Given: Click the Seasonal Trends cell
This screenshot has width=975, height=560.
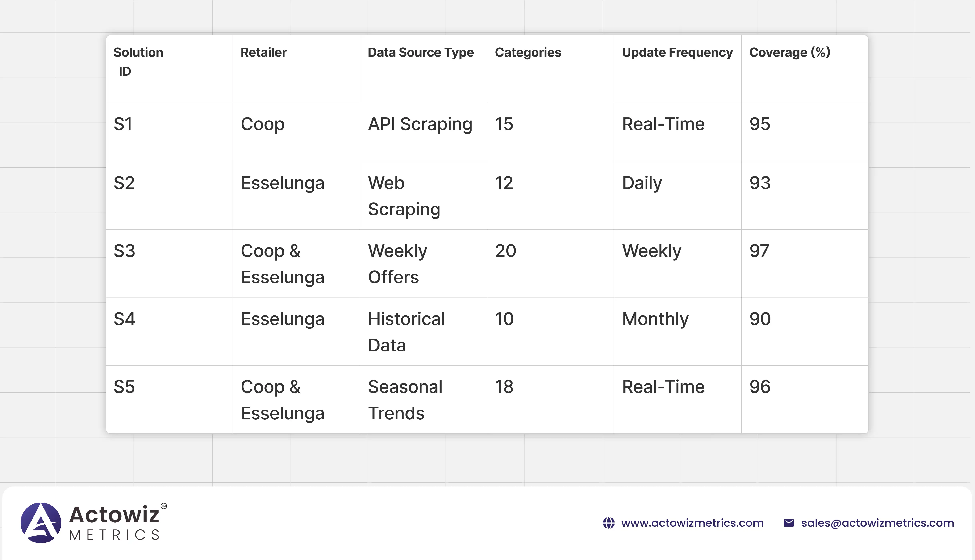Looking at the screenshot, I should coord(405,400).
